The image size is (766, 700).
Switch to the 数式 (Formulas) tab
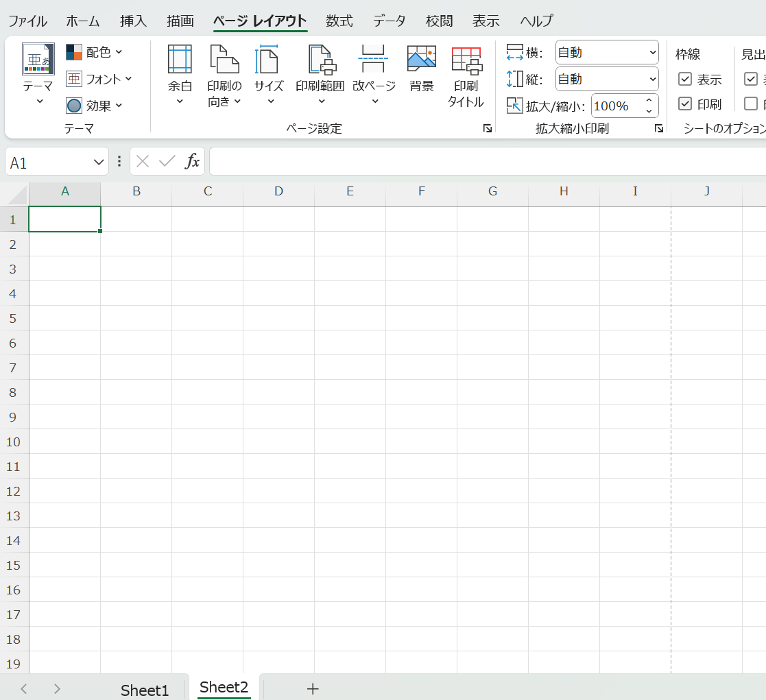339,21
